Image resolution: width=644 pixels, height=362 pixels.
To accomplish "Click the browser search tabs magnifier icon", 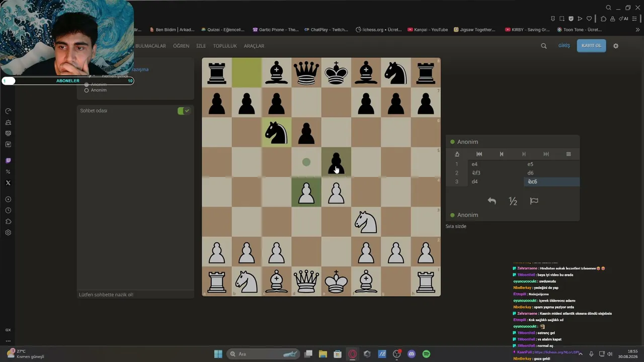I will (608, 8).
